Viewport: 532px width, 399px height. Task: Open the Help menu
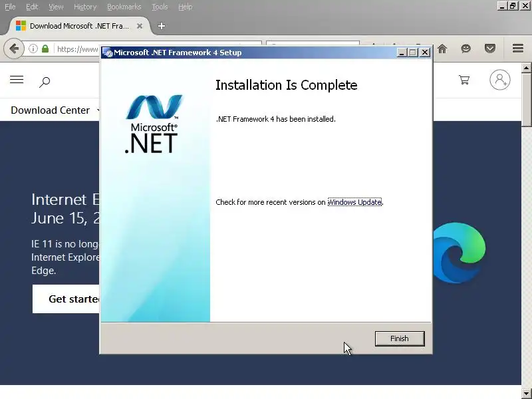tap(186, 7)
